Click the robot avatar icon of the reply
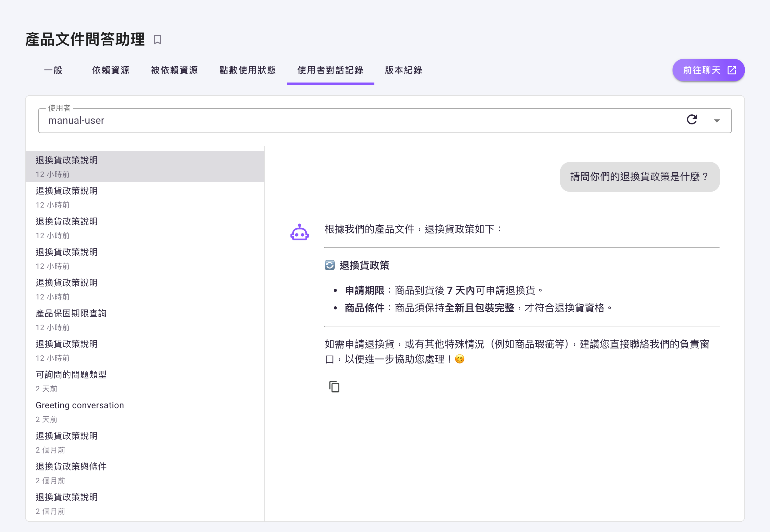This screenshot has height=532, width=770. [x=300, y=232]
